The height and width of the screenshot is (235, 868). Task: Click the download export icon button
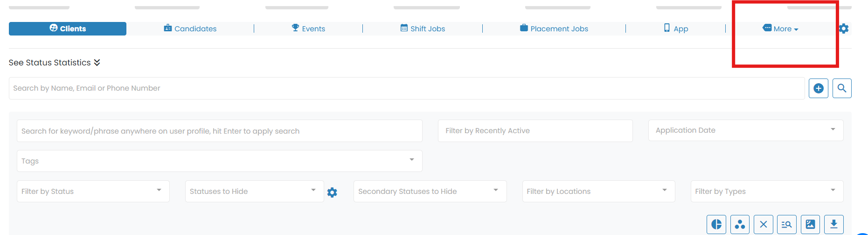(x=834, y=224)
